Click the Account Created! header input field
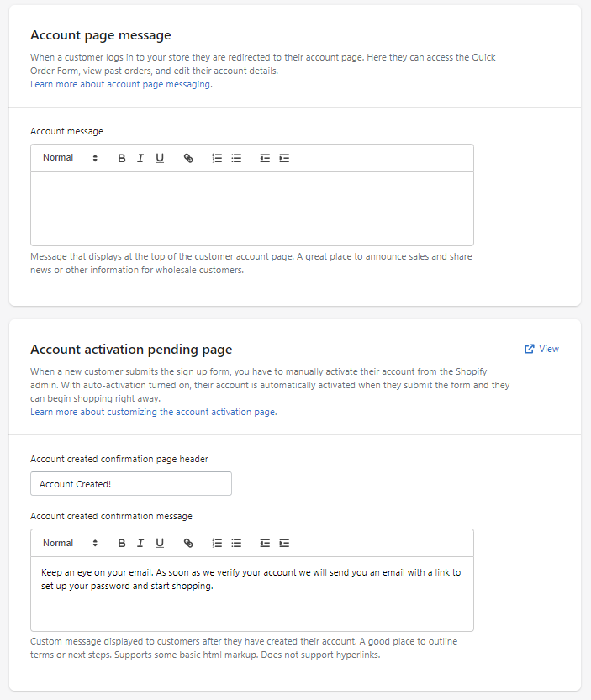Screen dimensions: 591x700 point(130,484)
